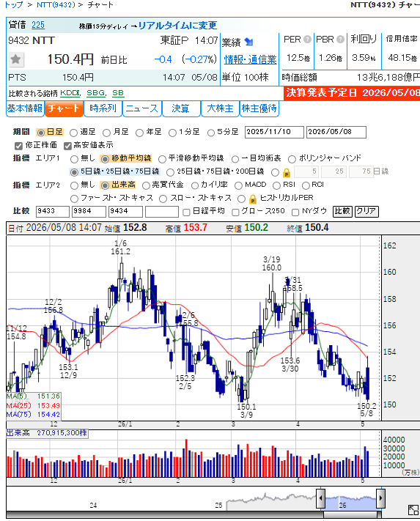Show the PBR help question mark
420x521 pixels.
340,40
